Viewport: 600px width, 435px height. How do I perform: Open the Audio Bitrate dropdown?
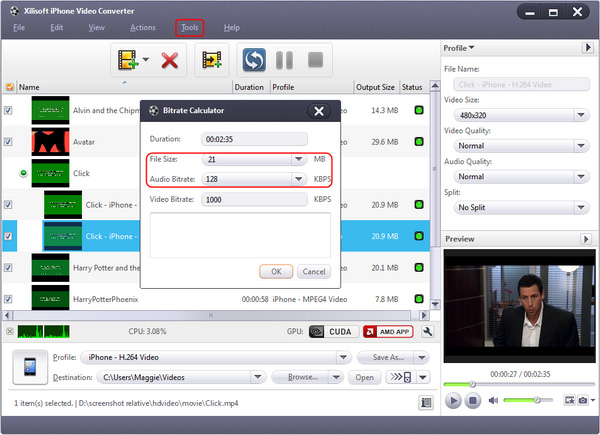(298, 179)
